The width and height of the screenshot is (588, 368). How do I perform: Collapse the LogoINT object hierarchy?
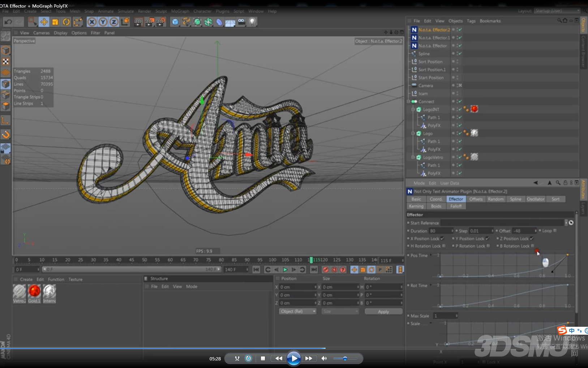pos(413,109)
